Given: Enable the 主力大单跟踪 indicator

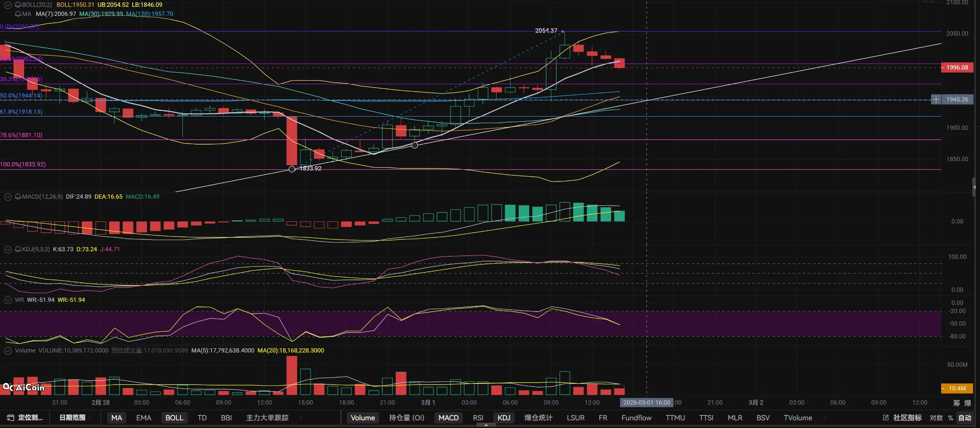Looking at the screenshot, I should [x=267, y=418].
